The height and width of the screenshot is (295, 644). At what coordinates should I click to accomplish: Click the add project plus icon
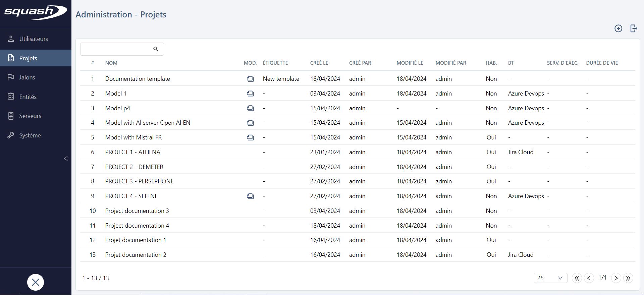coord(618,28)
